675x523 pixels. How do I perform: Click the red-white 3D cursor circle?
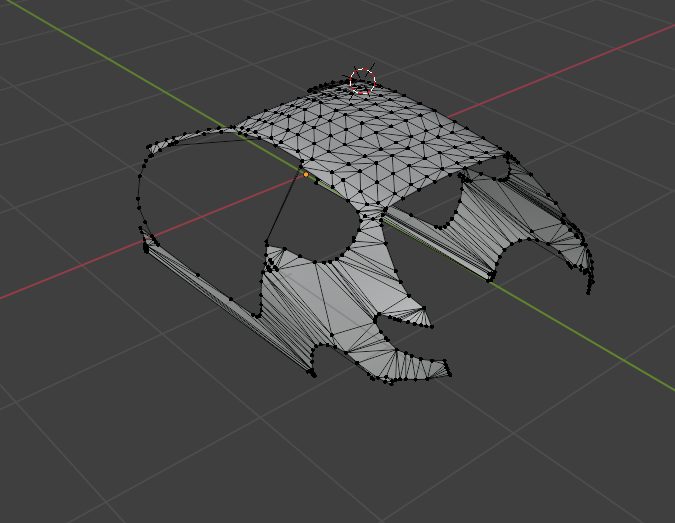[x=362, y=81]
